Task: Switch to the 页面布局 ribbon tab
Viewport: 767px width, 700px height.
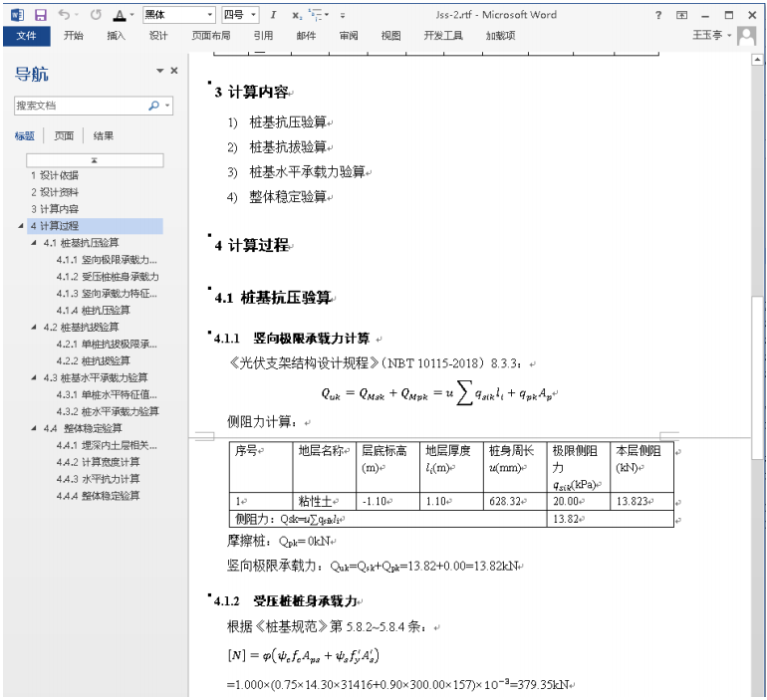Action: coord(210,36)
